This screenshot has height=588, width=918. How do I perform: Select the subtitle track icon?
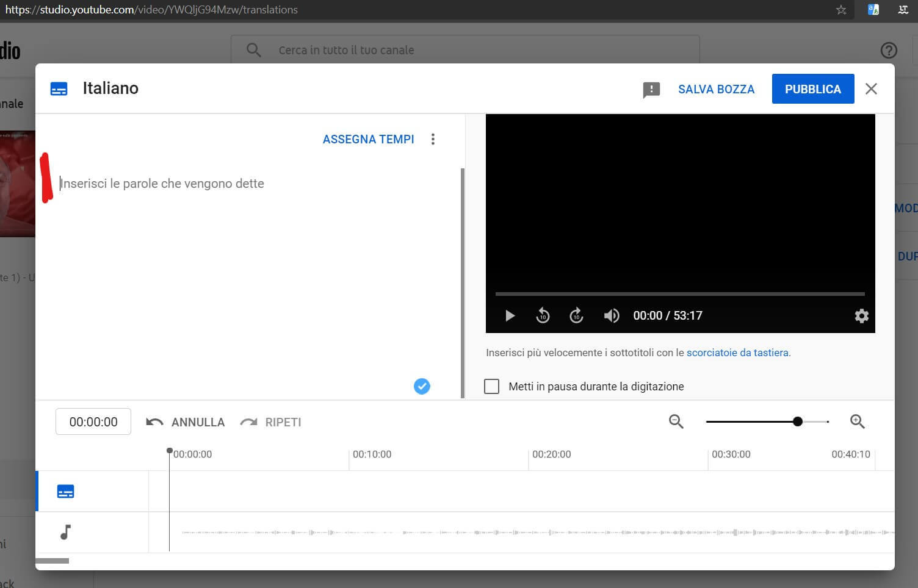65,492
